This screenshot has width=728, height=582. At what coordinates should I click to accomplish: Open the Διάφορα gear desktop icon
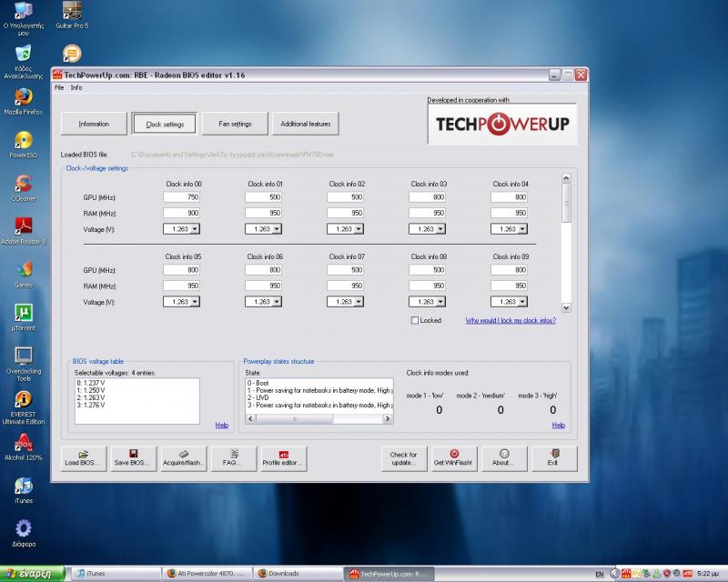(x=24, y=533)
